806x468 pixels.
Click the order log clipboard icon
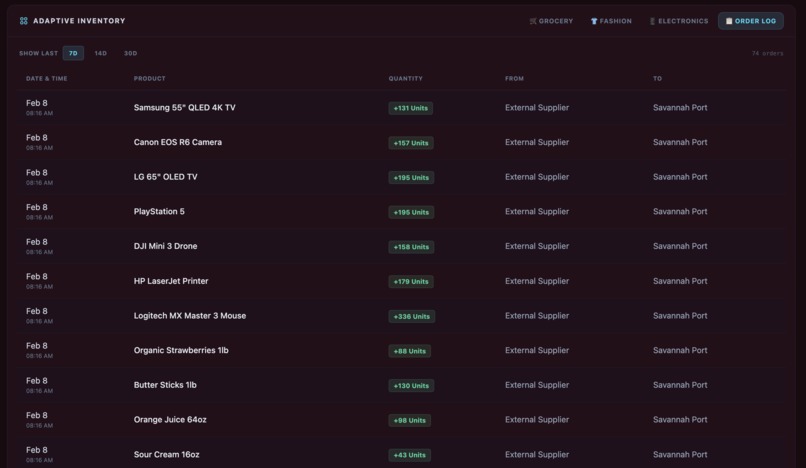[x=729, y=21]
